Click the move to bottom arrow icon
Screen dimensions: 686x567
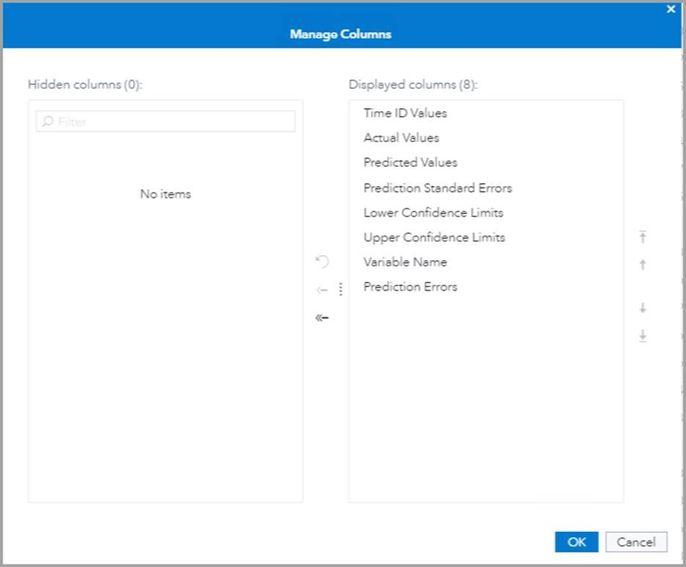point(643,336)
